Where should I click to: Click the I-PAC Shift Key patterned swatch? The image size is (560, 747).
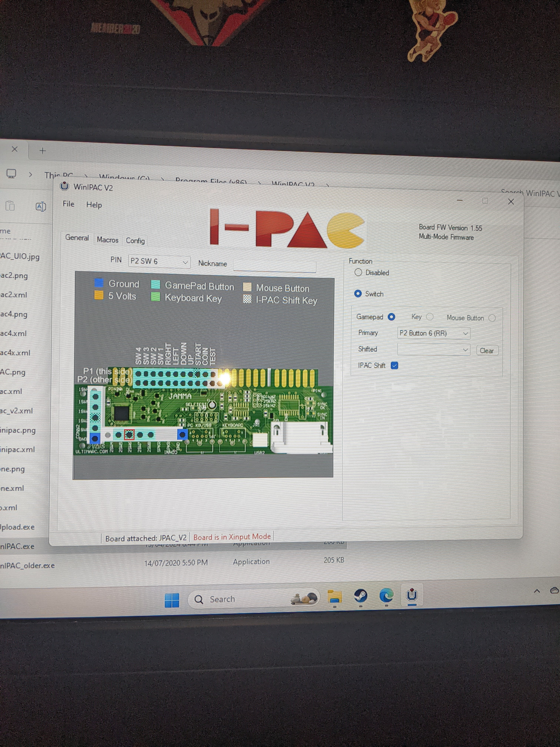pos(247,299)
